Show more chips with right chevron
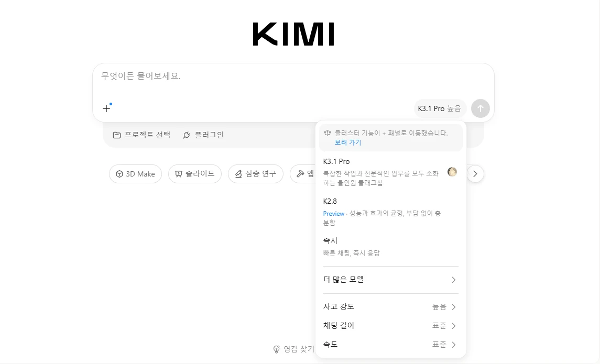This screenshot has width=600, height=364. tap(475, 174)
